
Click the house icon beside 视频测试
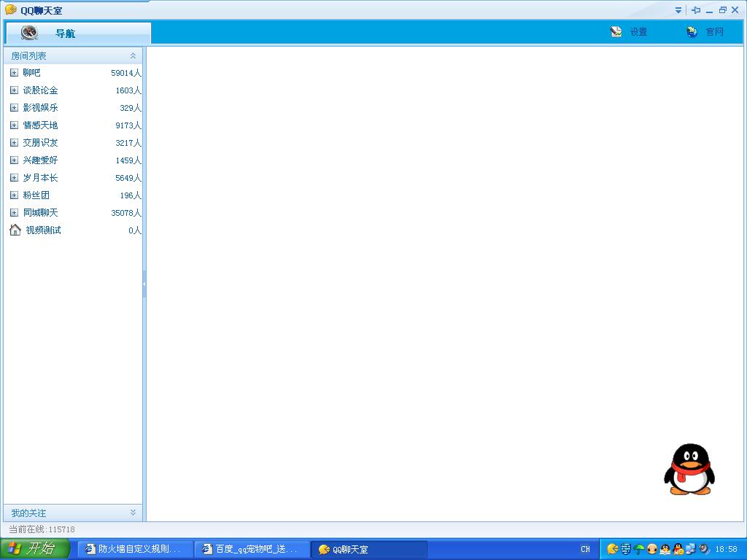click(15, 230)
